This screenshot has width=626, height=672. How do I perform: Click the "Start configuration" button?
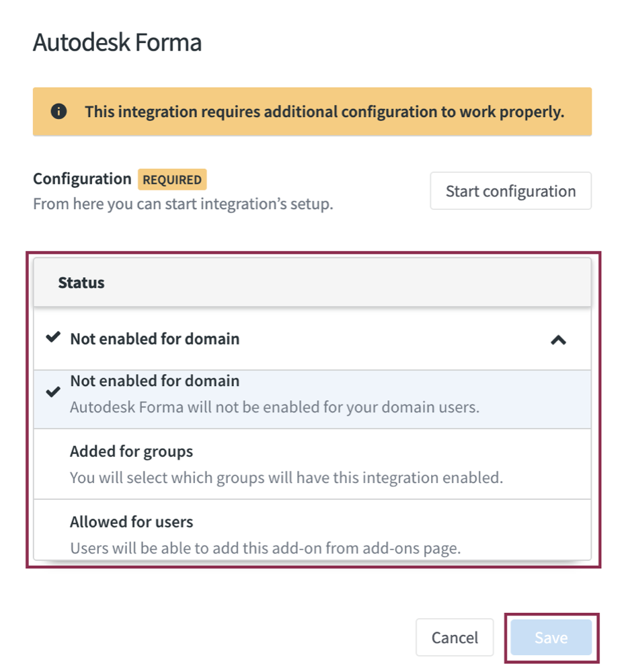point(510,190)
